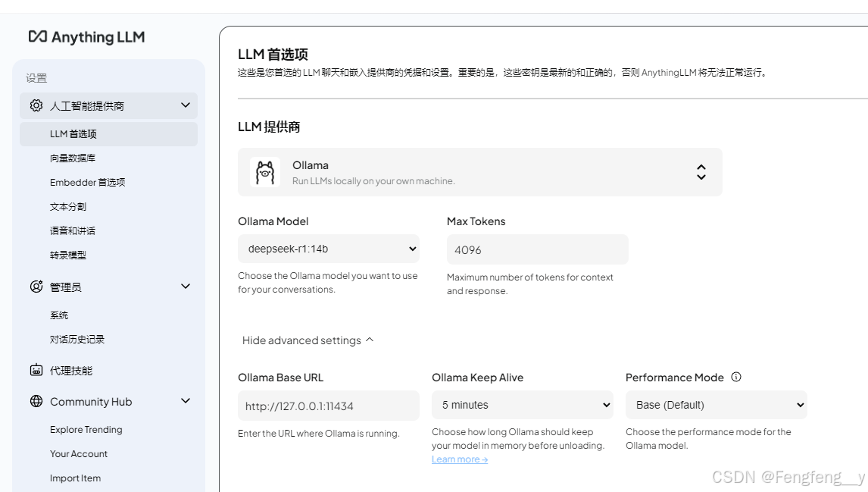The height and width of the screenshot is (492, 868).
Task: Click the 人工智能提供商 section header
Action: tap(108, 105)
